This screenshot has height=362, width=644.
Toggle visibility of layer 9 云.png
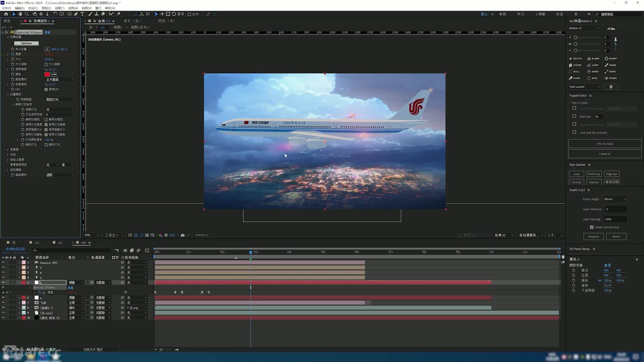(x=3, y=313)
